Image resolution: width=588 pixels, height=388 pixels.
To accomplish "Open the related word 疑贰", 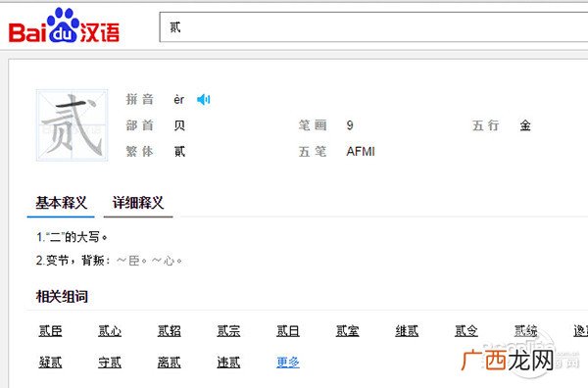I will (50, 363).
